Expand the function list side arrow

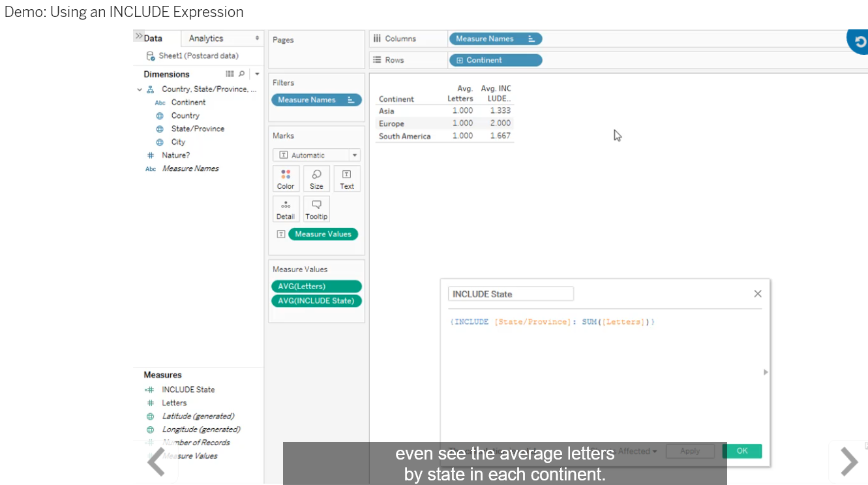pyautogui.click(x=766, y=372)
